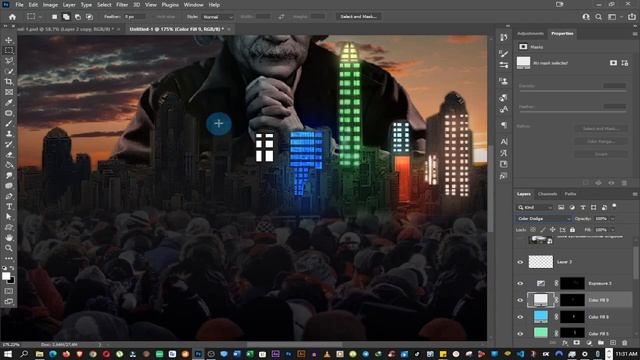Toggle the layer filter on/off switch

point(614,206)
